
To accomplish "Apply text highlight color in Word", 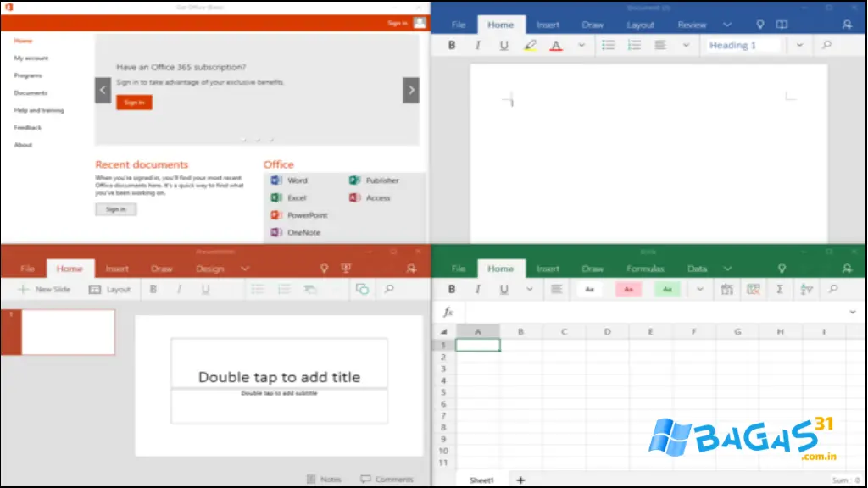I will click(x=531, y=45).
